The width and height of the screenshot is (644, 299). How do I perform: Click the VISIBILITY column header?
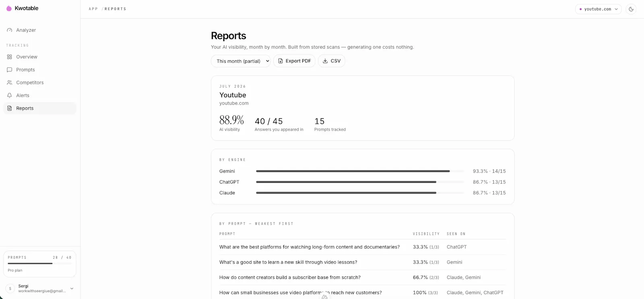426,234
